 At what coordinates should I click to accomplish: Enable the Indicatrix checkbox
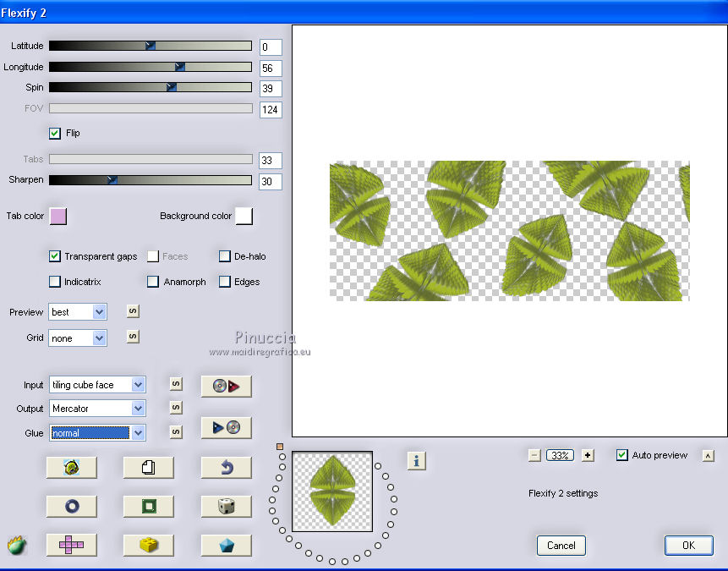[x=55, y=282]
